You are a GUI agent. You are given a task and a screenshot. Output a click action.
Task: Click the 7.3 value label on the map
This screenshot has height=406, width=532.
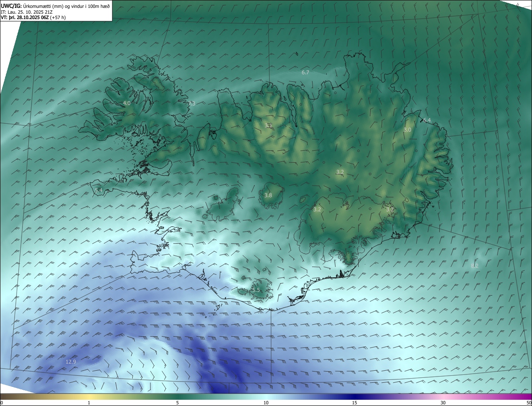click(191, 104)
